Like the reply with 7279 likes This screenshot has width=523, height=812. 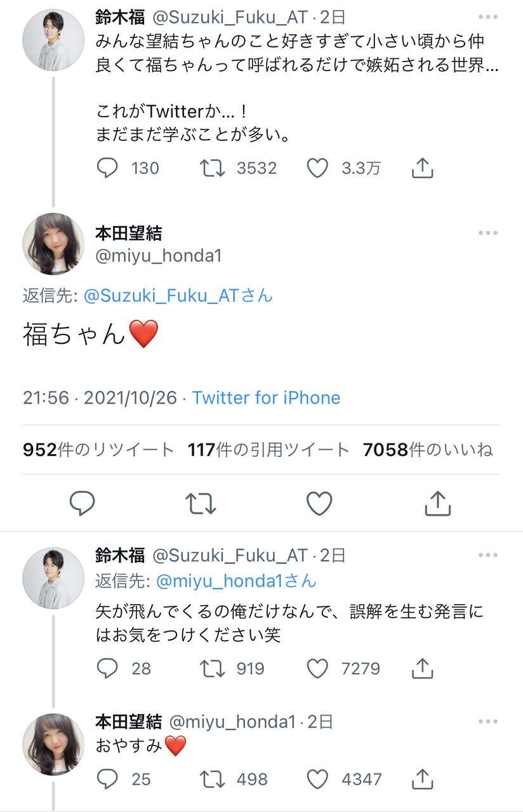point(317,668)
